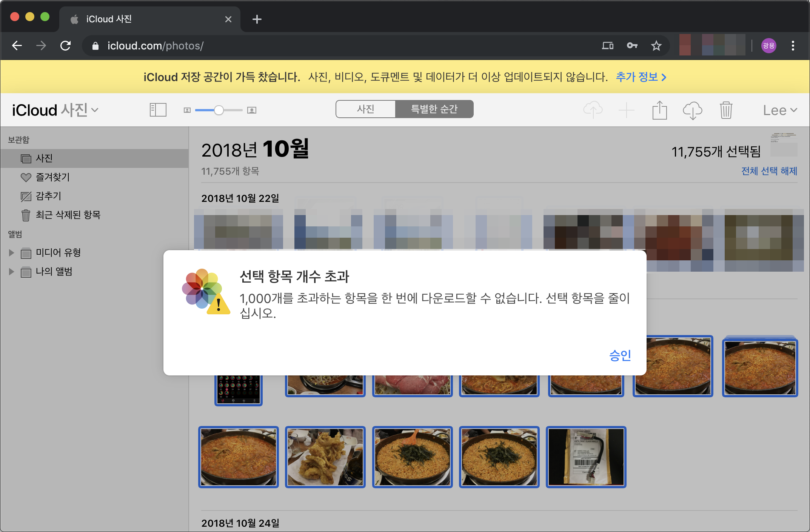810x532 pixels.
Task: Open the share icon in toolbar
Action: (659, 110)
